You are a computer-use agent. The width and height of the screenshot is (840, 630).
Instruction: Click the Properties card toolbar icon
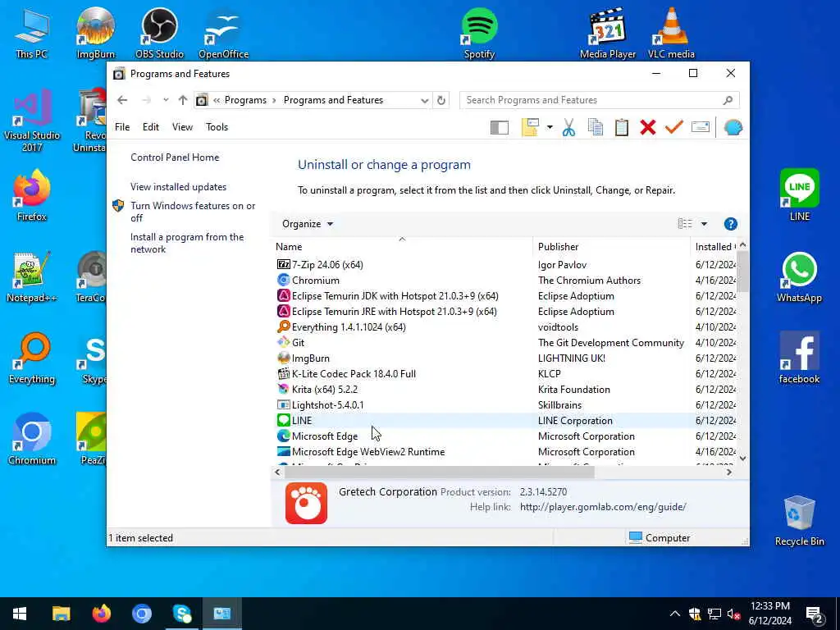pos(701,127)
